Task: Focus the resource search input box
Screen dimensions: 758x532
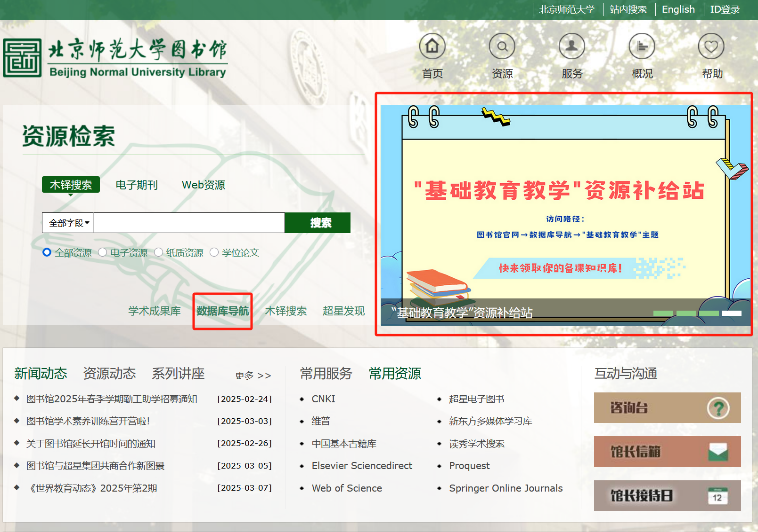Action: [x=189, y=222]
